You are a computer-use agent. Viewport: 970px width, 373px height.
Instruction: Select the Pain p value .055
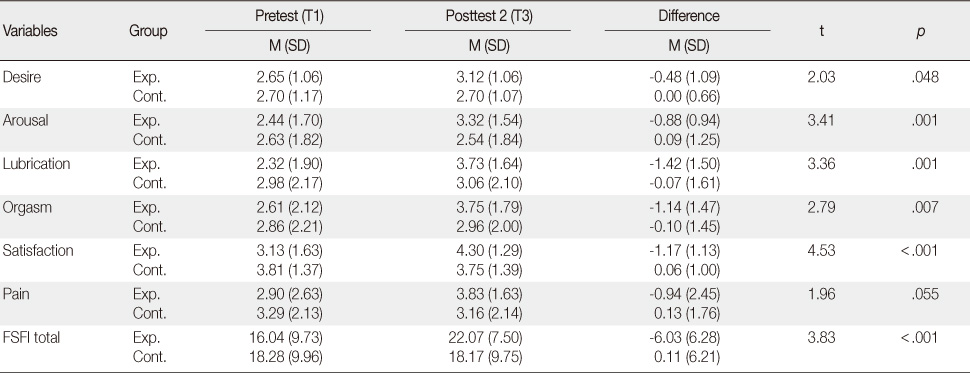pos(925,294)
